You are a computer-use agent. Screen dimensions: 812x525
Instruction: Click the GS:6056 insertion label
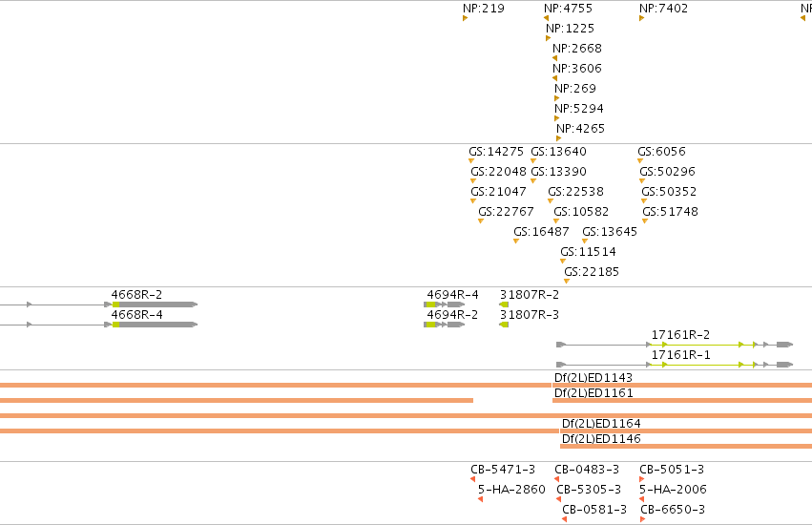(661, 152)
